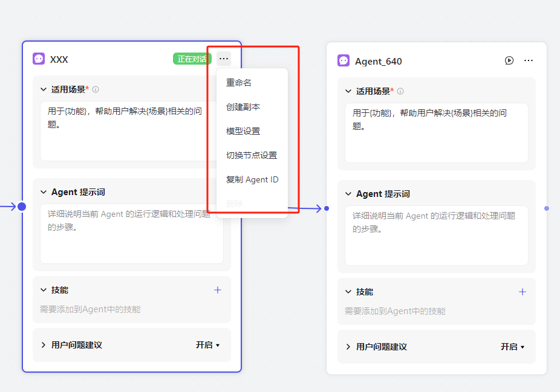Viewport: 560px width, 392px height.
Task: Click info icon next to XXX 适用场景
Action: (96, 89)
